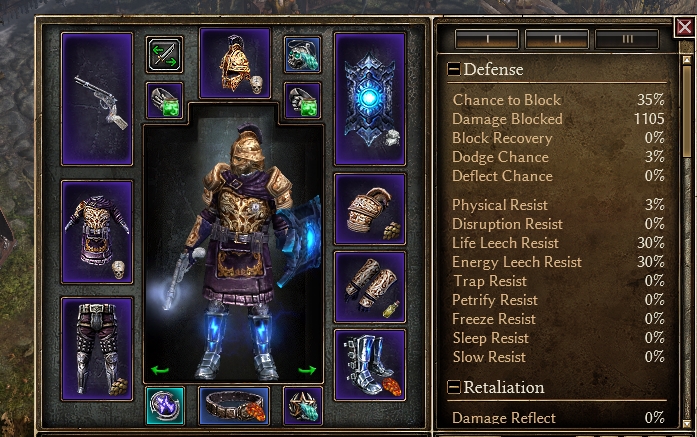Select the shoulder armor equipment slot
697x437 pixels.
[x=370, y=209]
